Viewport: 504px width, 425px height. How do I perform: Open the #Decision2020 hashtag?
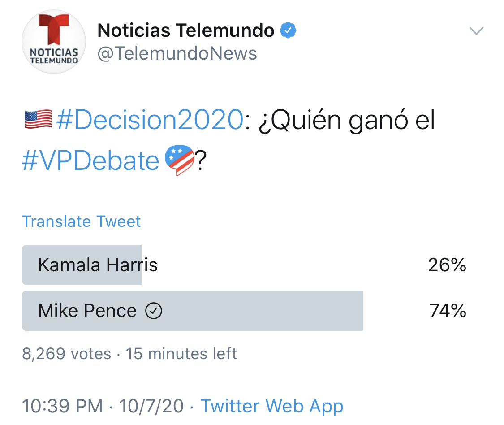(x=150, y=120)
